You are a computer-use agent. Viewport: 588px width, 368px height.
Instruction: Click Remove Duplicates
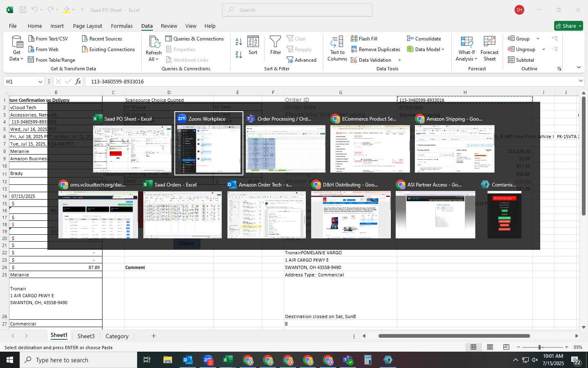[x=375, y=49]
